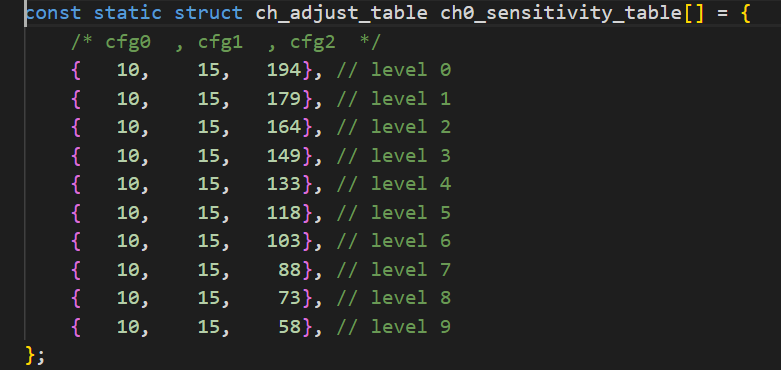Click value 103 on level 6 row
Image resolution: width=781 pixels, height=370 pixels.
(x=284, y=242)
